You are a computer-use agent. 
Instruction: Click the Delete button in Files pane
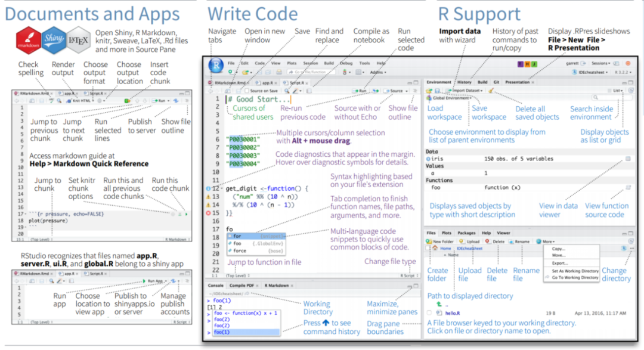coord(495,241)
